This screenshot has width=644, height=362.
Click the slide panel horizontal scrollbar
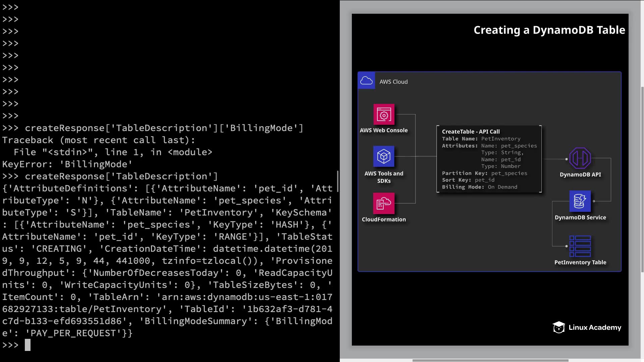[490, 361]
